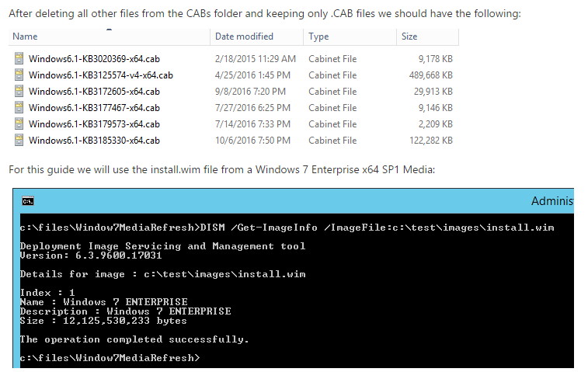Image resolution: width=588 pixels, height=372 pixels.
Task: Sort files by Size column header
Action: 427,37
